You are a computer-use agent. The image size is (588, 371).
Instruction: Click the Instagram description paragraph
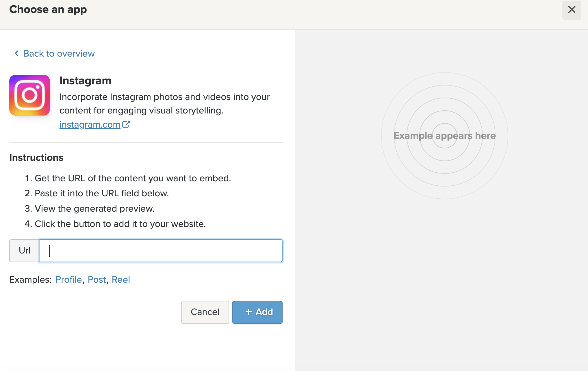[x=164, y=104]
